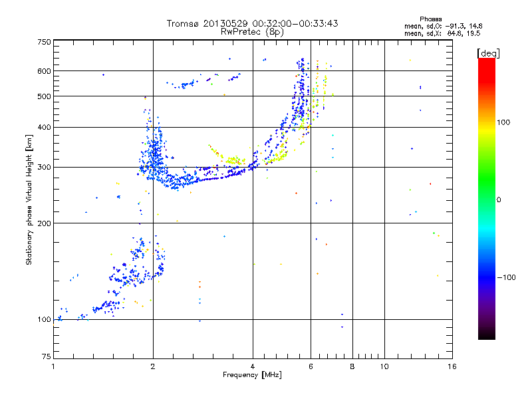Click y-axis tick label '100'

(44, 320)
